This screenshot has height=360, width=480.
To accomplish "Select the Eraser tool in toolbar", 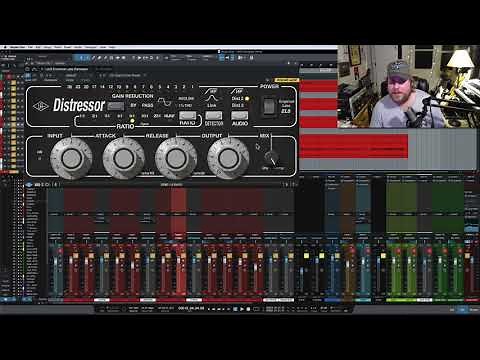I will tap(99, 58).
